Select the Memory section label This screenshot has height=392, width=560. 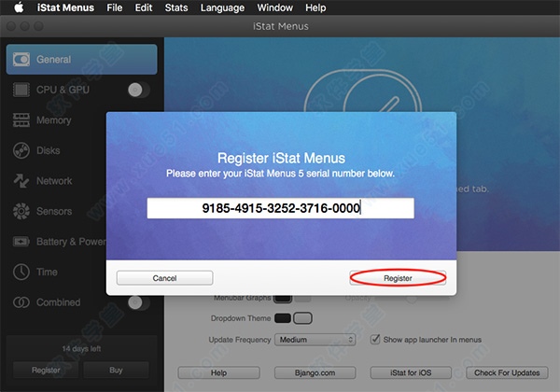pyautogui.click(x=54, y=120)
